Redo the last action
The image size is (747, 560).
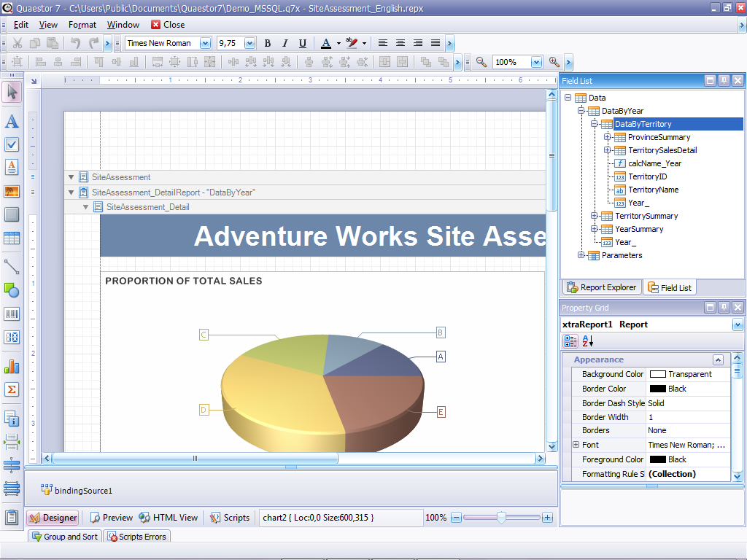coord(93,43)
